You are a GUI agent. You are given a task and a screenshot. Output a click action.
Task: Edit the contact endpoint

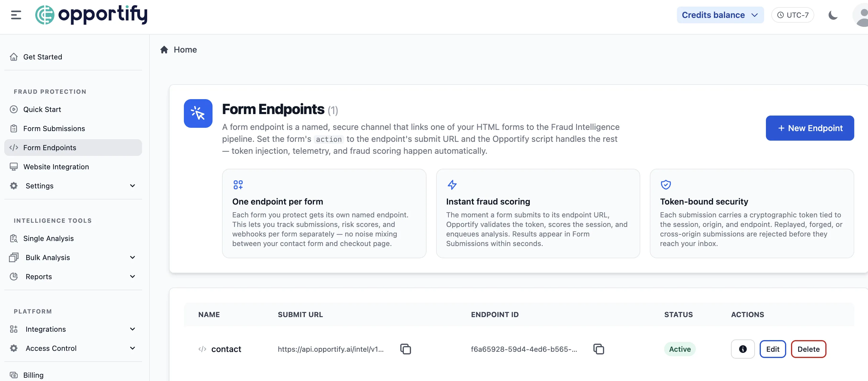tap(773, 349)
